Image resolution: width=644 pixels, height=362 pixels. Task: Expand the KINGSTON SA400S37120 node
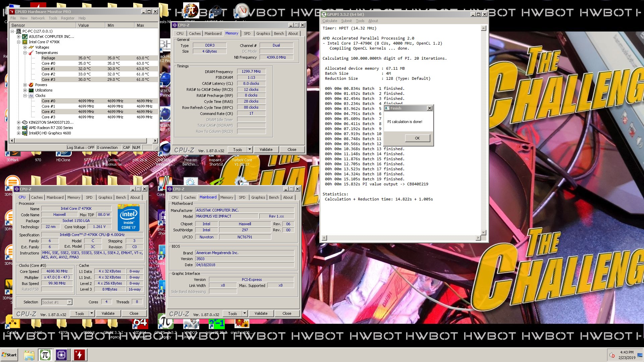click(x=19, y=122)
